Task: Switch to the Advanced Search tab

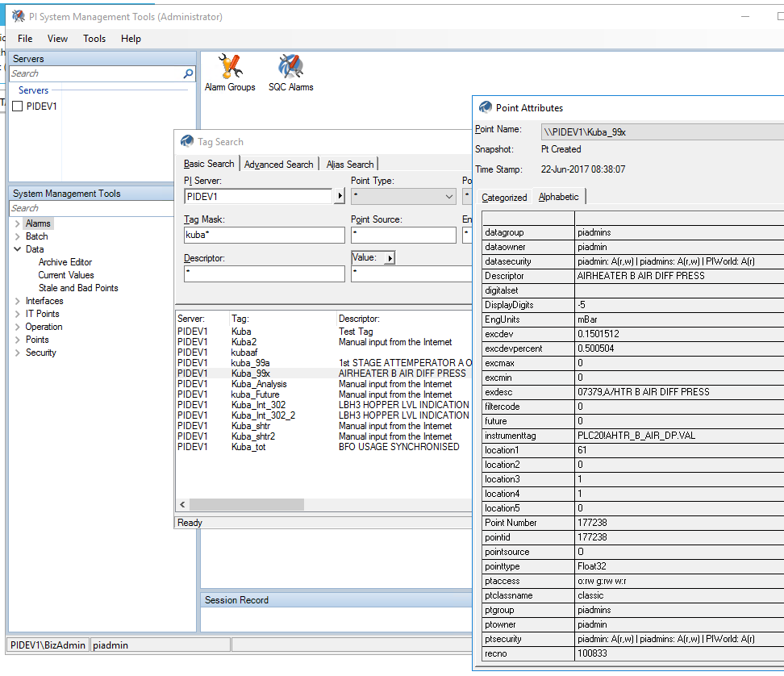Action: 278,164
